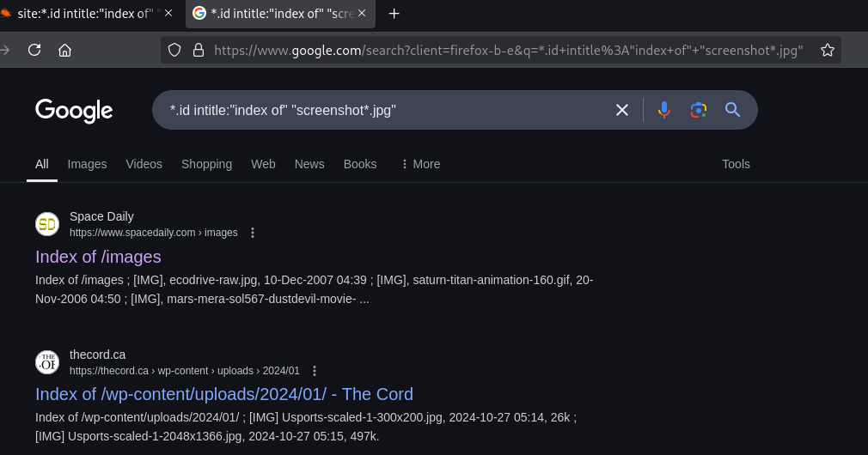Focus the browser address bar URL
The height and width of the screenshot is (455, 868).
coord(508,51)
